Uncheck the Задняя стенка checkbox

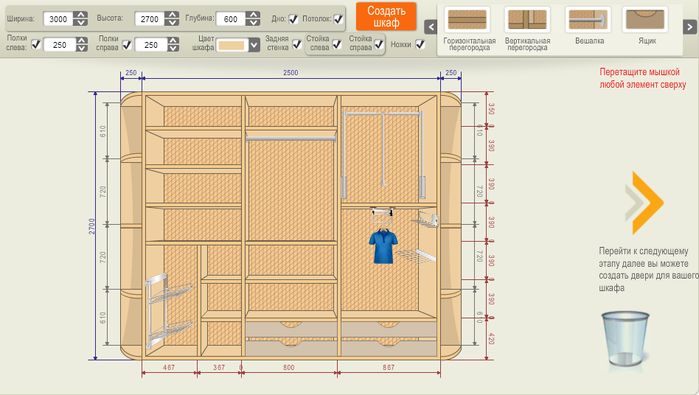click(297, 44)
